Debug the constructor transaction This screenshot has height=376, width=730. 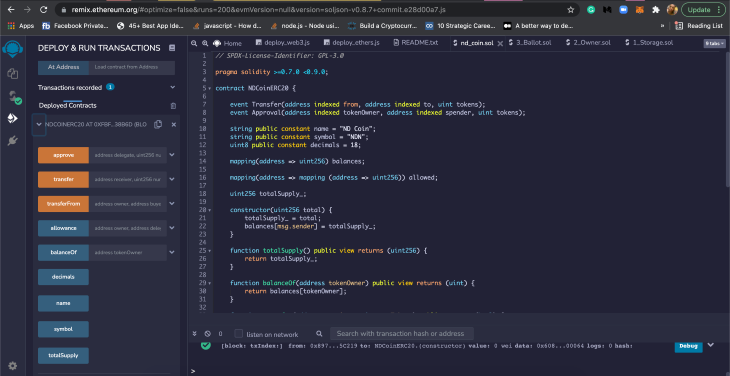tap(688, 346)
